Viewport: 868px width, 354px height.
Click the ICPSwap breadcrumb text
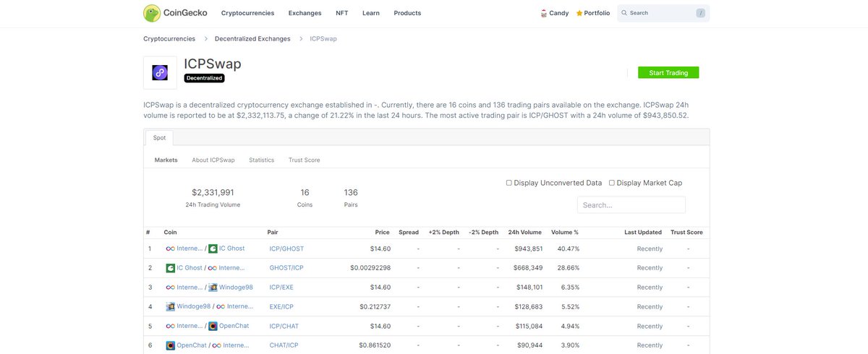(323, 38)
